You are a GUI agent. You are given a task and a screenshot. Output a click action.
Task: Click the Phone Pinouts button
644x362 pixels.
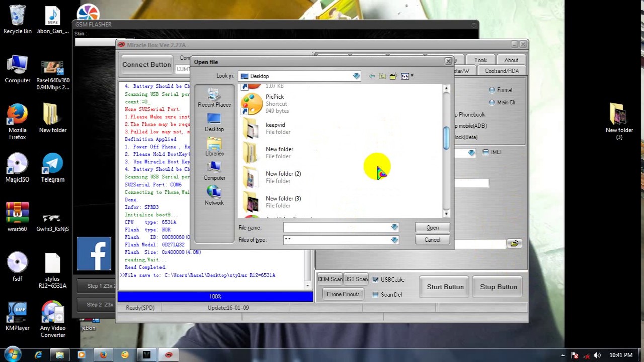[x=343, y=294]
